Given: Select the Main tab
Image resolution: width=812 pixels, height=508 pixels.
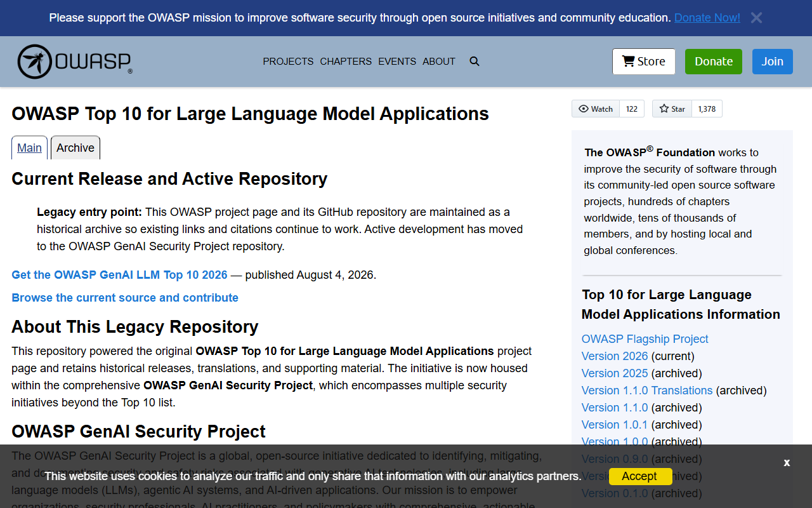Looking at the screenshot, I should (29, 148).
